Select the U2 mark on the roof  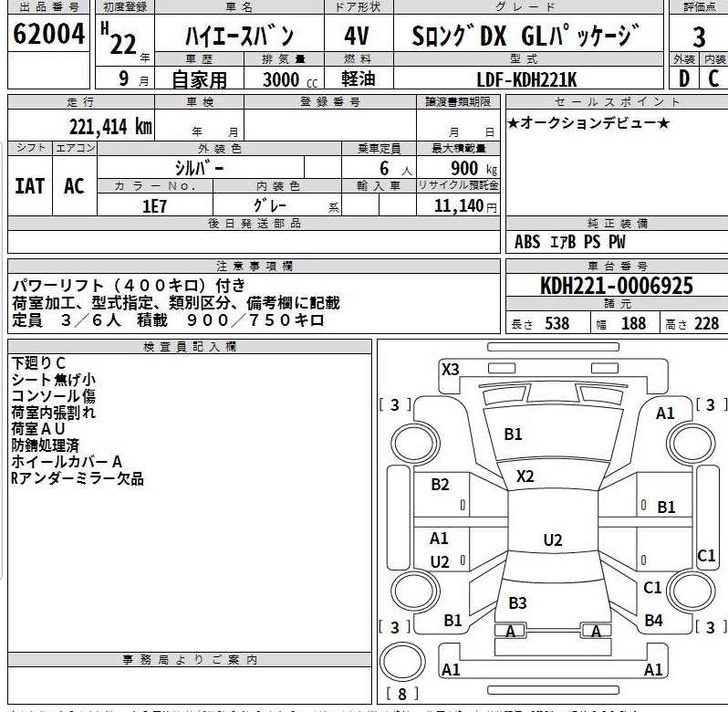[553, 540]
